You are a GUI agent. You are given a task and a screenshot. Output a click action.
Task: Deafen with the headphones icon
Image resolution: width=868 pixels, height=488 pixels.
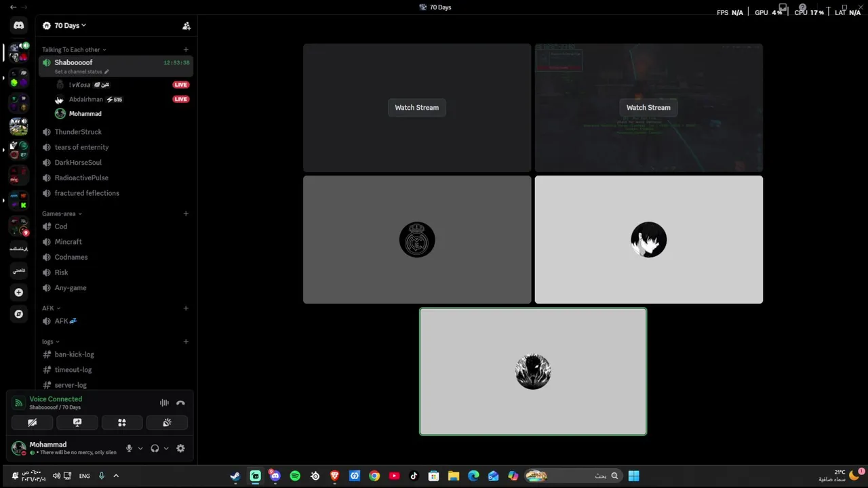[155, 449]
